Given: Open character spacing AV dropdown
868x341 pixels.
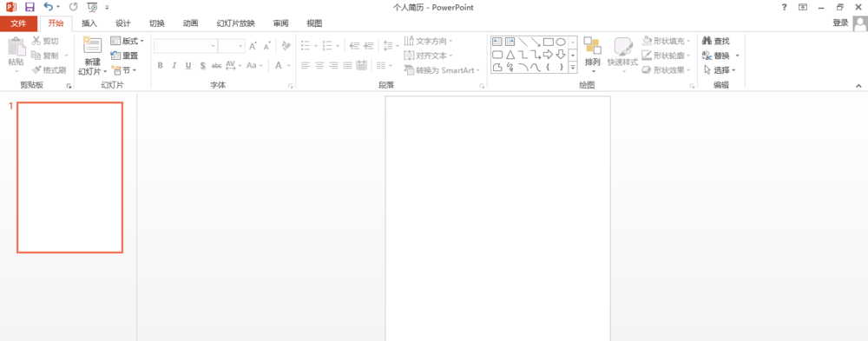Looking at the screenshot, I should 233,65.
